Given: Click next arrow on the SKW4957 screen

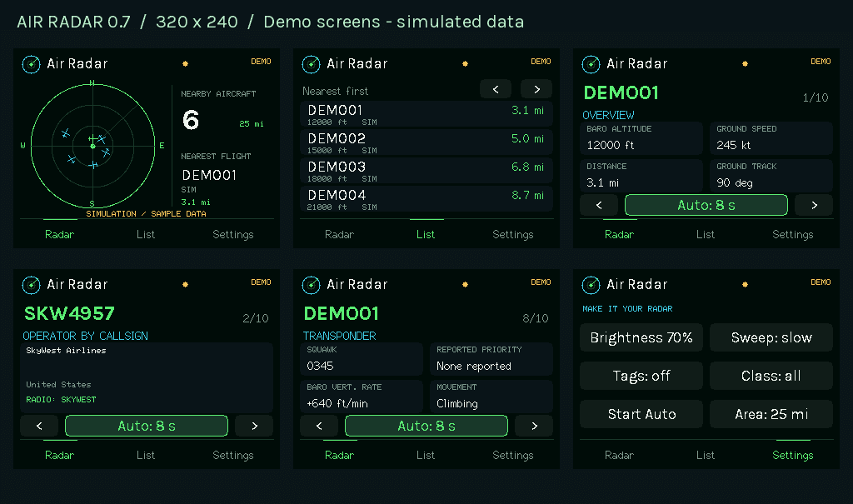Looking at the screenshot, I should pyautogui.click(x=254, y=426).
